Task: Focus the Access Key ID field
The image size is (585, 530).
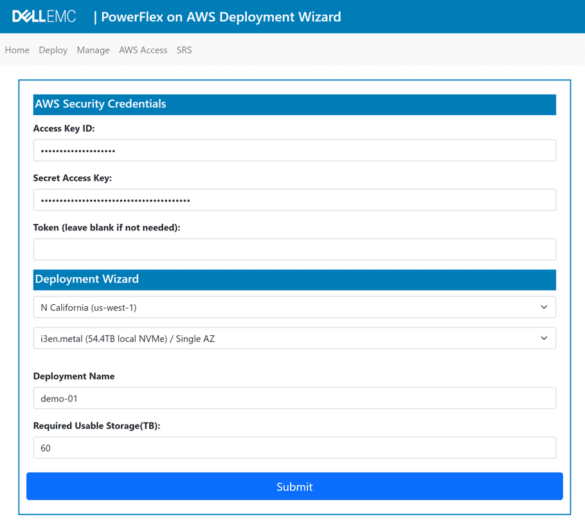Action: pos(294,150)
